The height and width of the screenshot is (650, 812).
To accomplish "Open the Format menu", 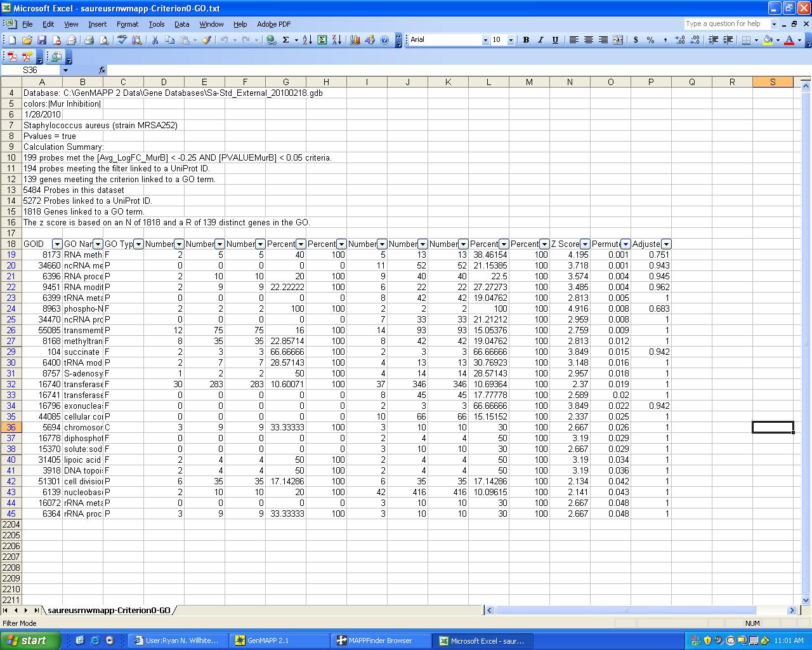I will (127, 24).
